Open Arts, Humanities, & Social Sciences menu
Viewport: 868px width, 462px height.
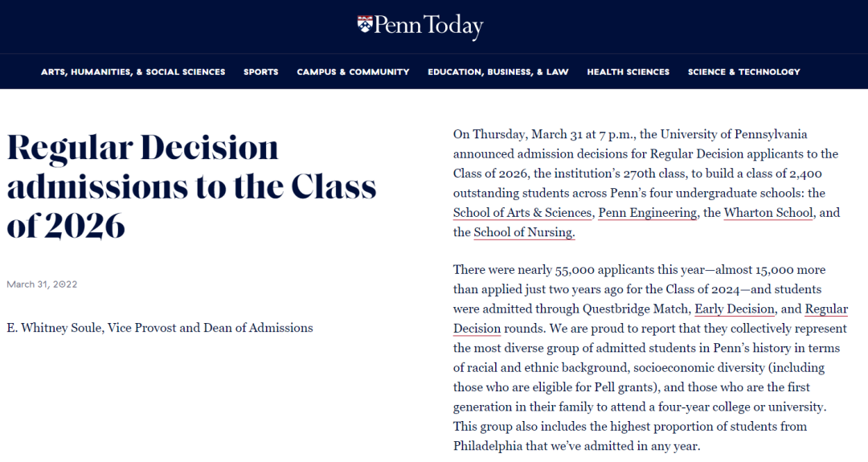[133, 72]
